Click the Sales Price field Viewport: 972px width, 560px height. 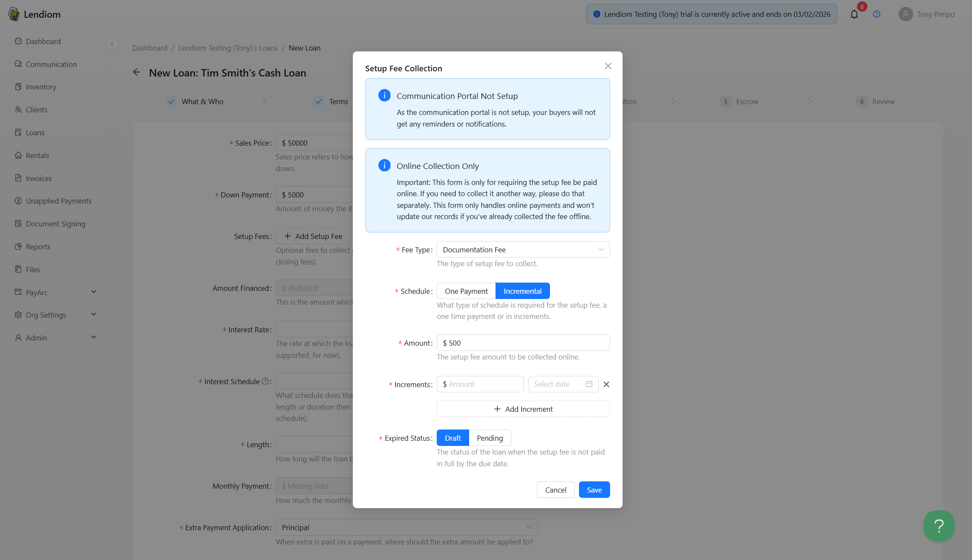coord(315,143)
